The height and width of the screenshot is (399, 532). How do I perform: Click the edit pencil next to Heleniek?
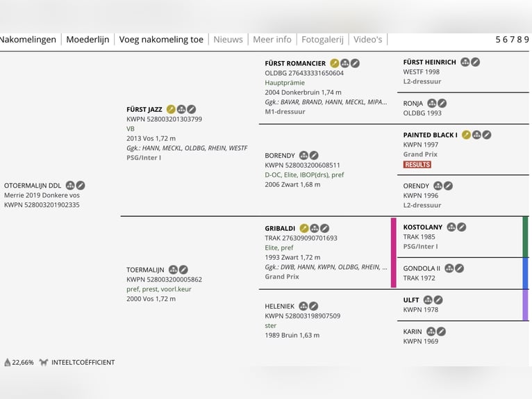tap(313, 306)
